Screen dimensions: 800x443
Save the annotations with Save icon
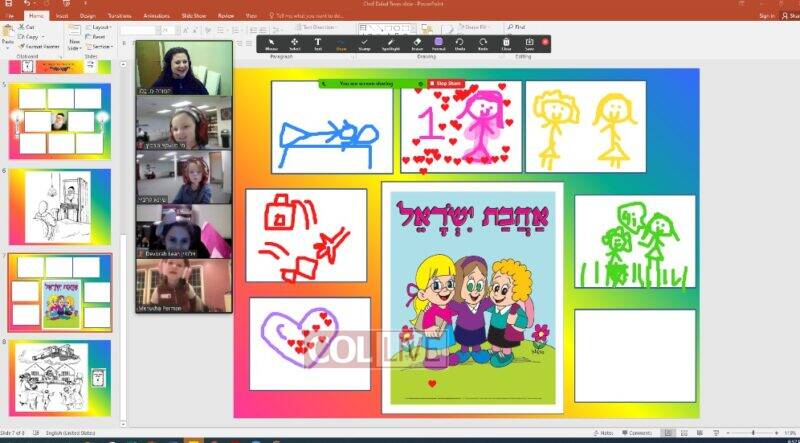coord(530,43)
